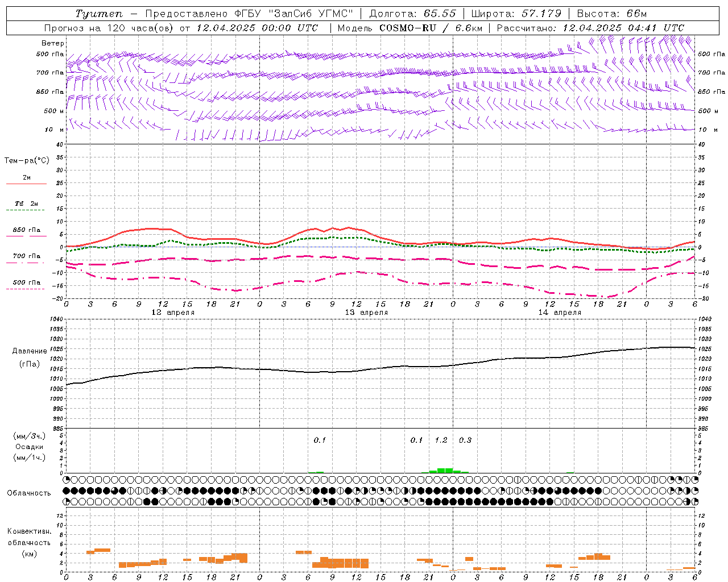Click the Ветер panel label
This screenshot has width=728, height=582.
pyautogui.click(x=53, y=43)
